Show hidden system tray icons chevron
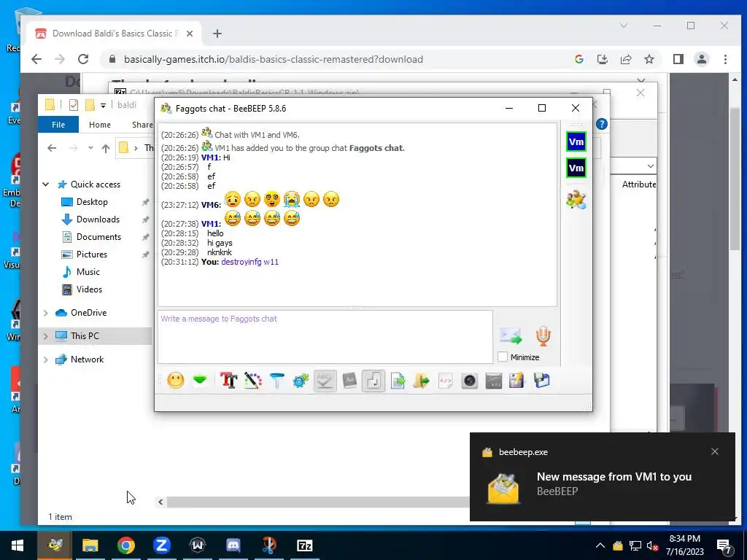The width and height of the screenshot is (747, 560). pos(600,545)
